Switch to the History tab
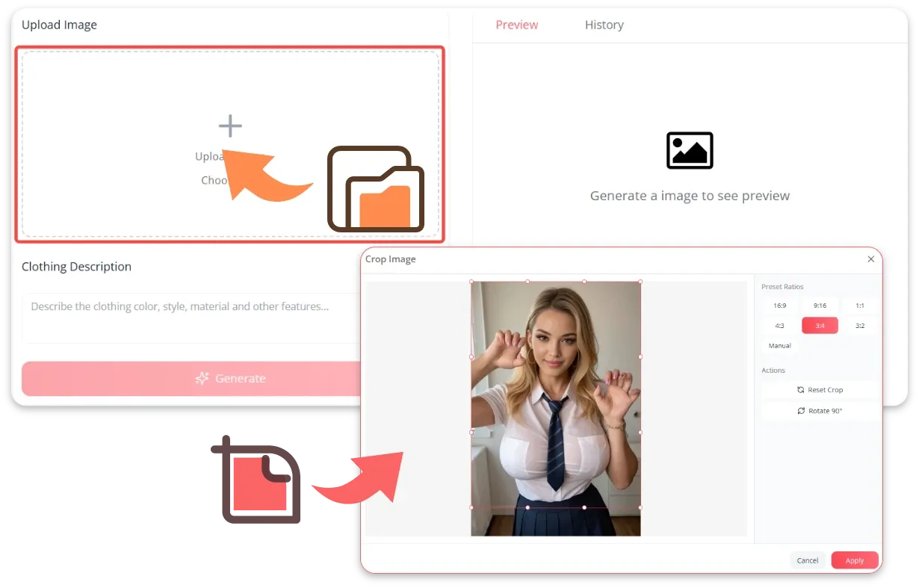919x588 pixels. click(x=604, y=25)
